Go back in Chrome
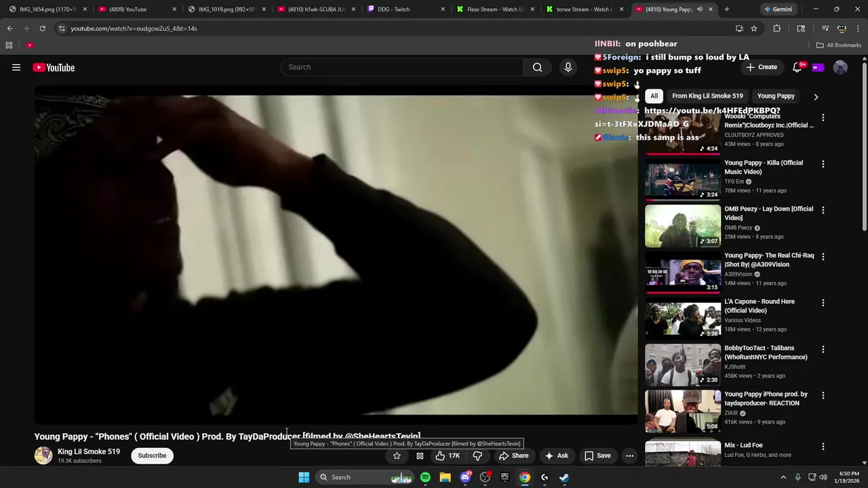 [x=9, y=28]
